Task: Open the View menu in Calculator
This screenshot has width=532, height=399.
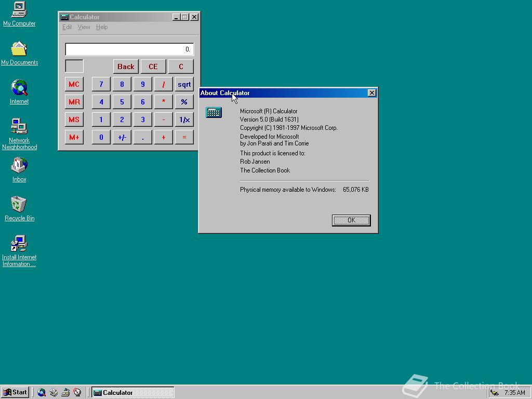Action: [84, 27]
